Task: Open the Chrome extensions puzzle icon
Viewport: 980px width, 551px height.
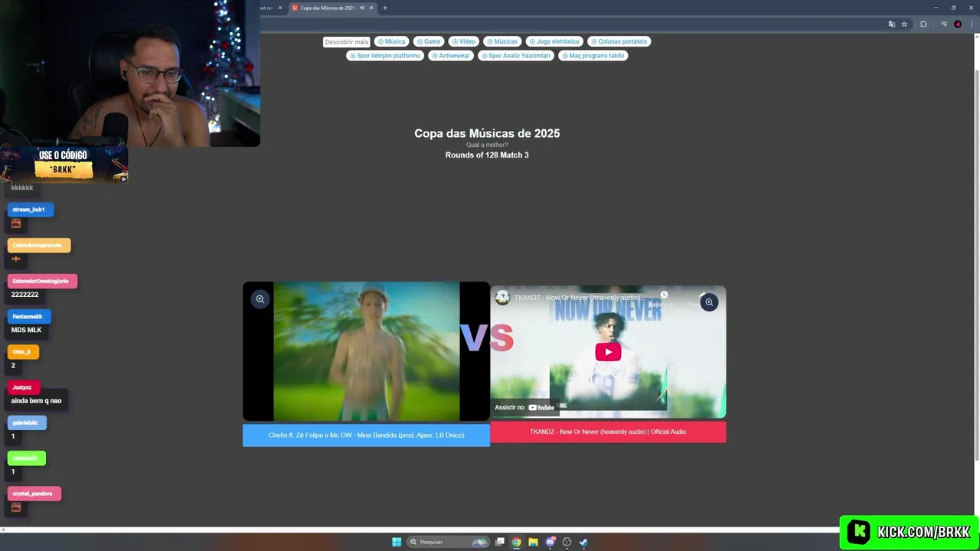Action: click(x=923, y=24)
